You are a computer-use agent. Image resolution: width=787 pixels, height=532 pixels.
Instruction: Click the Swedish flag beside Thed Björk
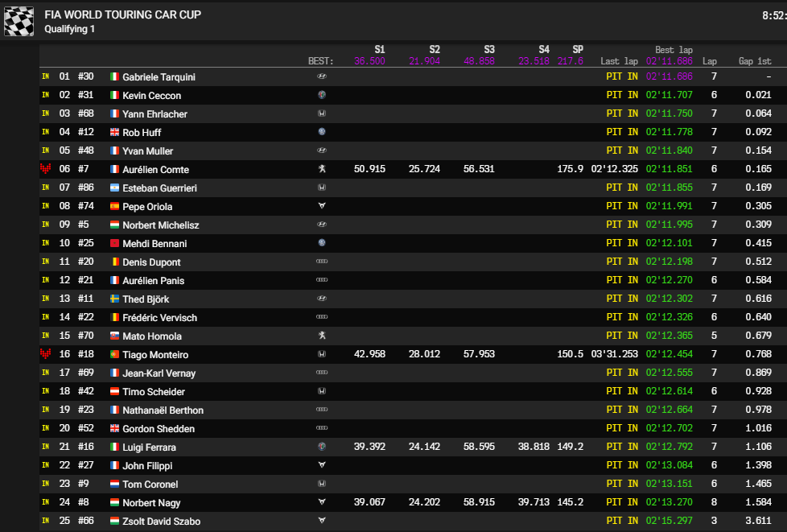click(114, 299)
